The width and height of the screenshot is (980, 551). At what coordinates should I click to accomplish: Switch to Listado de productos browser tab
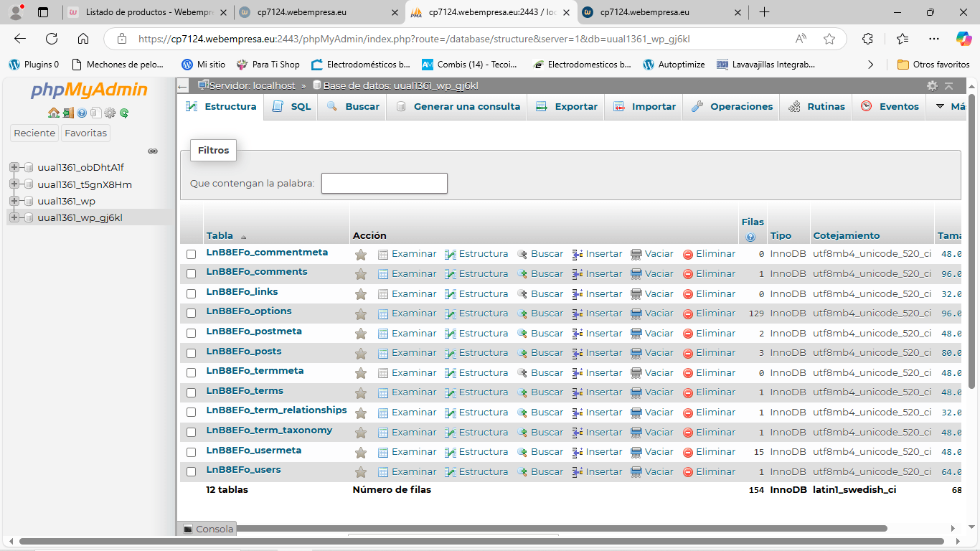pyautogui.click(x=149, y=12)
